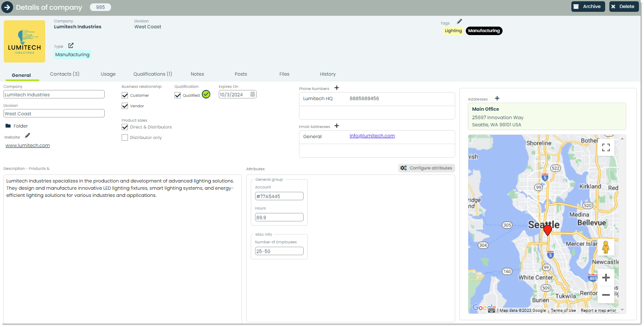Open the Qualifications (1) tab
The image size is (644, 327).
153,74
